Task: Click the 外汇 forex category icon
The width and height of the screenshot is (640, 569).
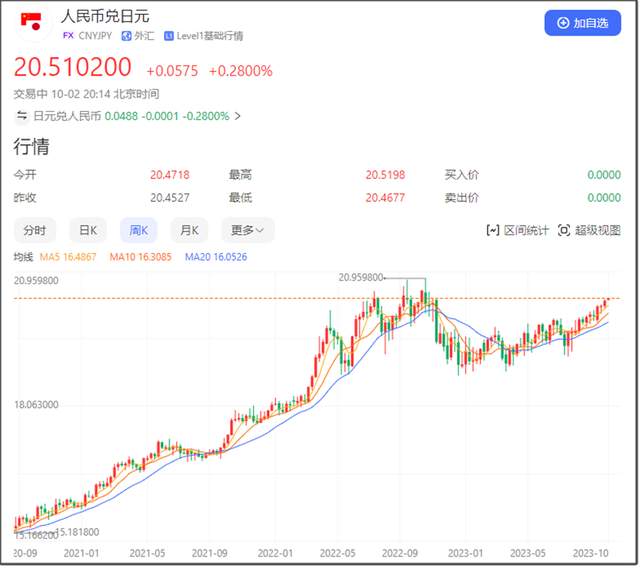Action: (x=126, y=35)
